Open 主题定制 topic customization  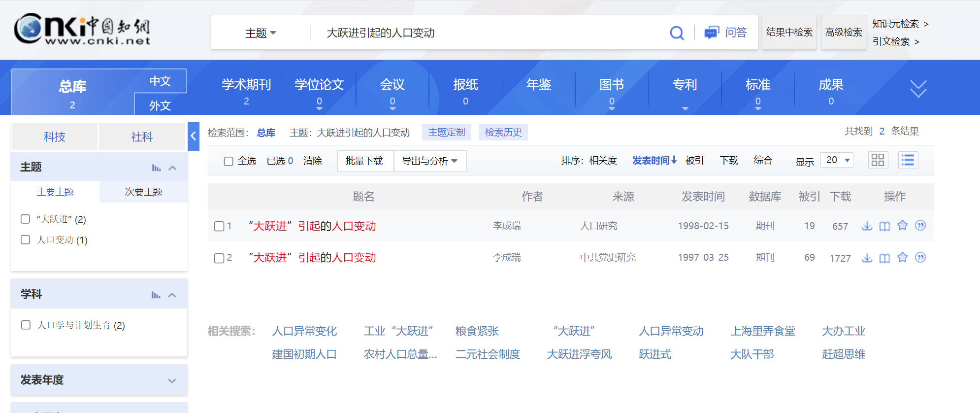click(x=447, y=132)
